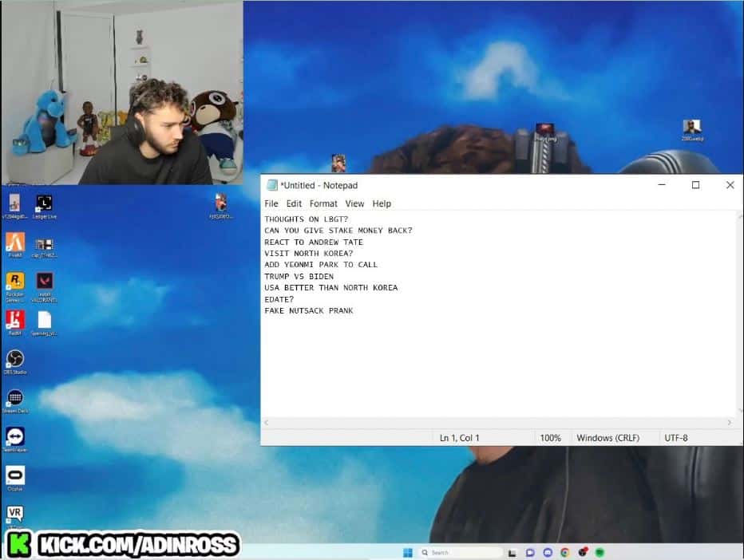
Task: Click the taskbar Search box
Action: click(x=461, y=552)
